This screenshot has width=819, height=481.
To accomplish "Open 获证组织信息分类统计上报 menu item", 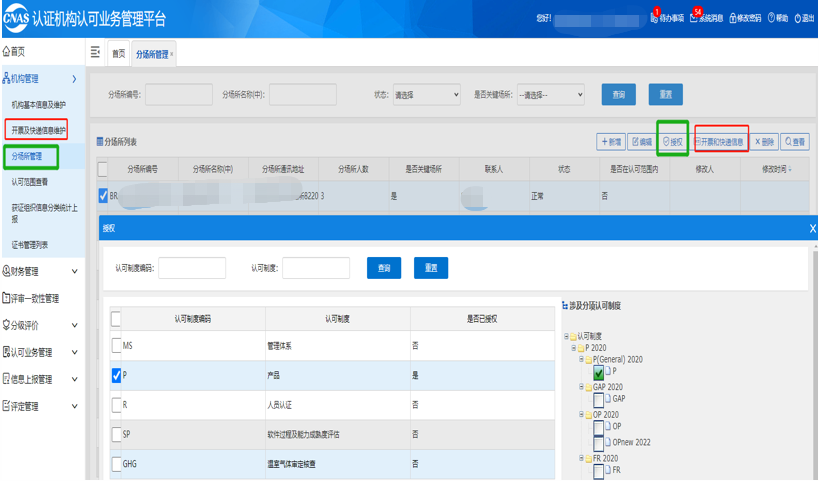I will point(44,213).
